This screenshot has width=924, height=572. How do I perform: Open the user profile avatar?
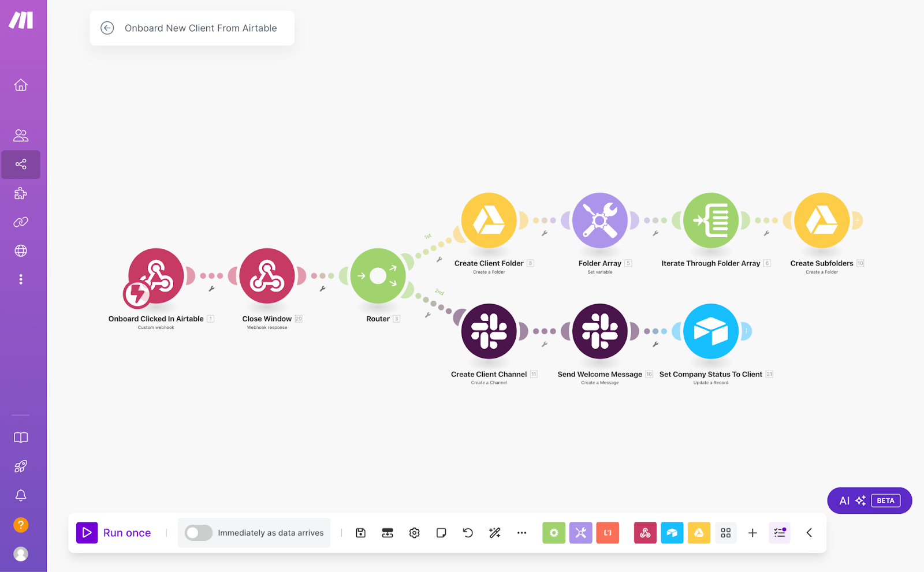pos(21,554)
